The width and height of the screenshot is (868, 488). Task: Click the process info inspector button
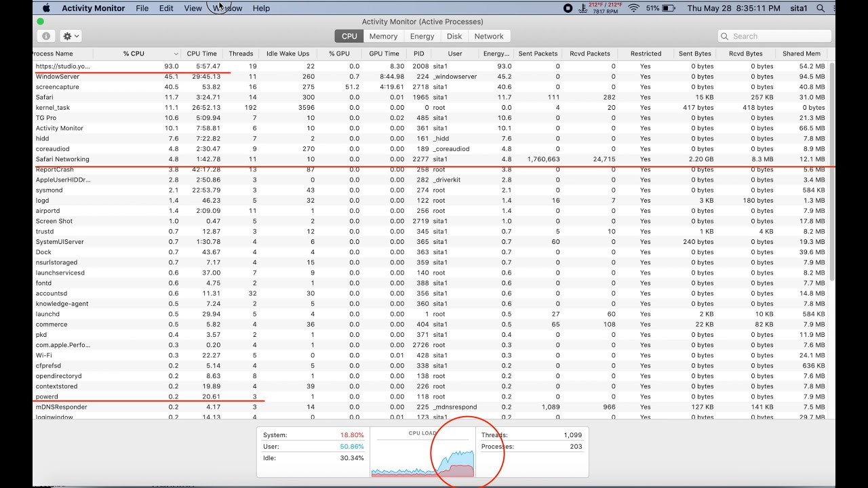[x=46, y=36]
